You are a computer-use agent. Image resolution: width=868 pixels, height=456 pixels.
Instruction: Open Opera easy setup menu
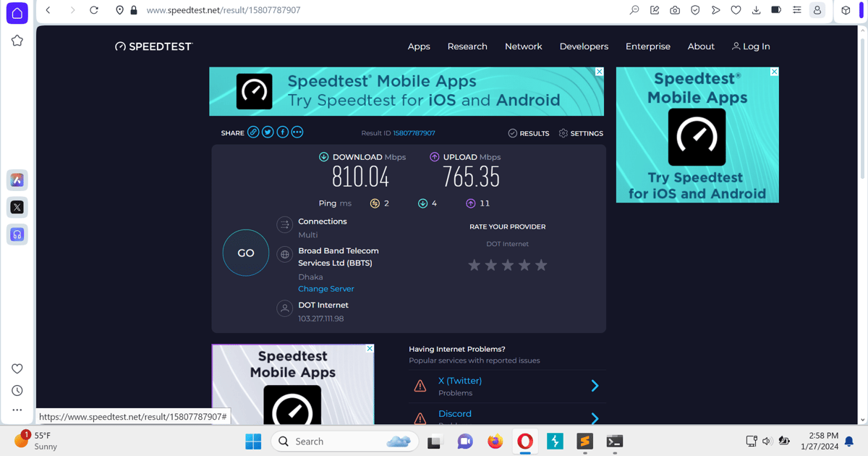(796, 10)
